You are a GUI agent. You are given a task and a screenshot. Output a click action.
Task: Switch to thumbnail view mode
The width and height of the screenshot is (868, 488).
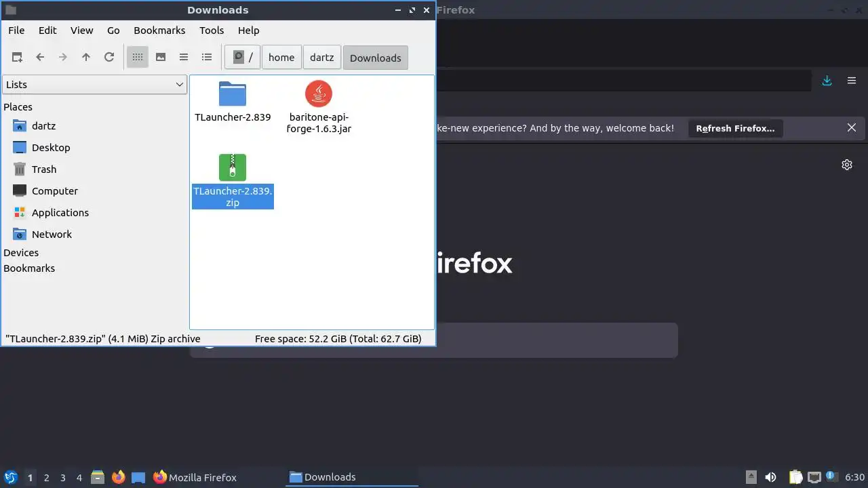click(161, 58)
